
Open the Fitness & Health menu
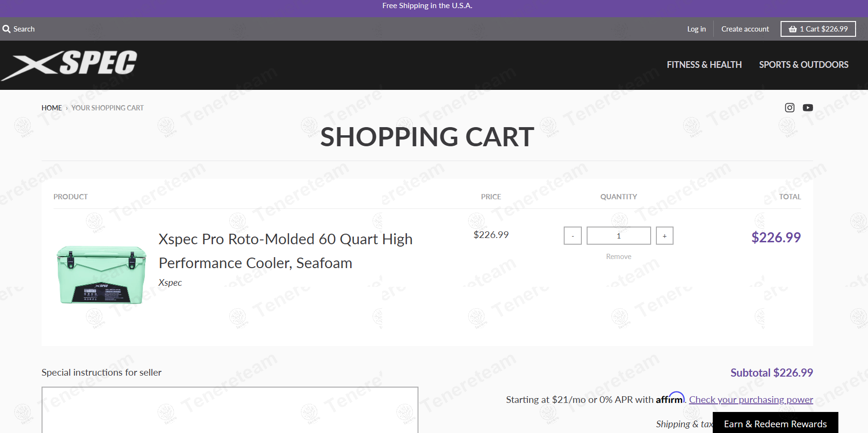pyautogui.click(x=704, y=65)
